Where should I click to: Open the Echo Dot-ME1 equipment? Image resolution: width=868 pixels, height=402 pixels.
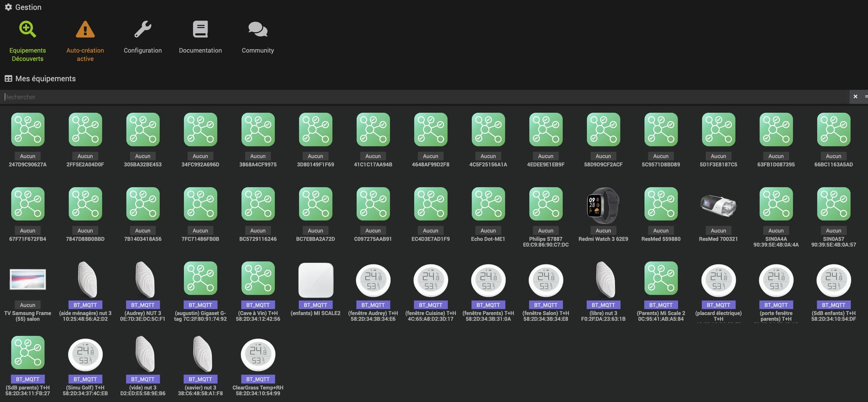tap(488, 206)
